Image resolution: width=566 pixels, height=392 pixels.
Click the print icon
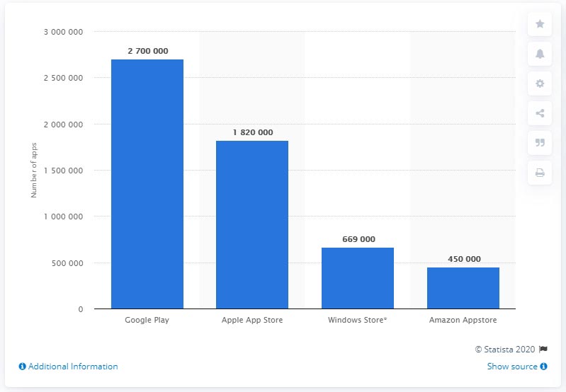click(x=540, y=173)
